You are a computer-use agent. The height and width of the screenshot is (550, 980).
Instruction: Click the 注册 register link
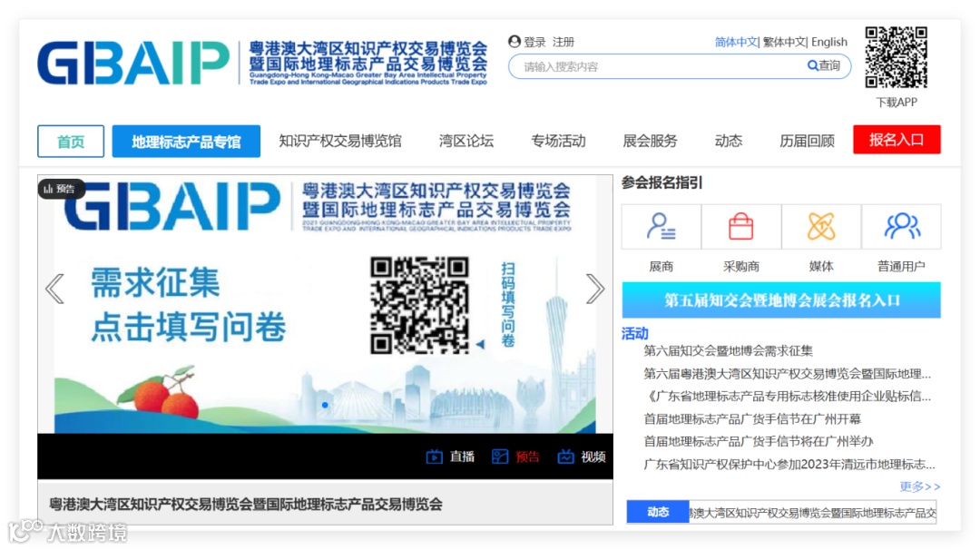click(x=563, y=42)
